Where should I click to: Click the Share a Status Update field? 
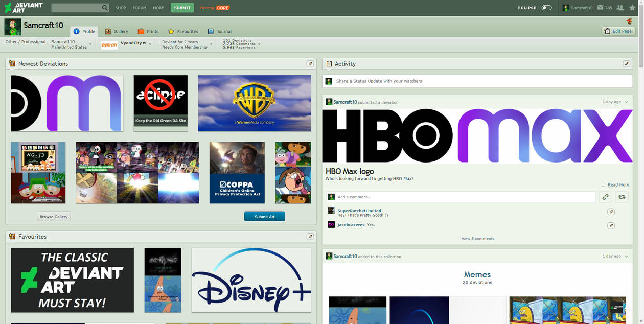click(x=477, y=81)
